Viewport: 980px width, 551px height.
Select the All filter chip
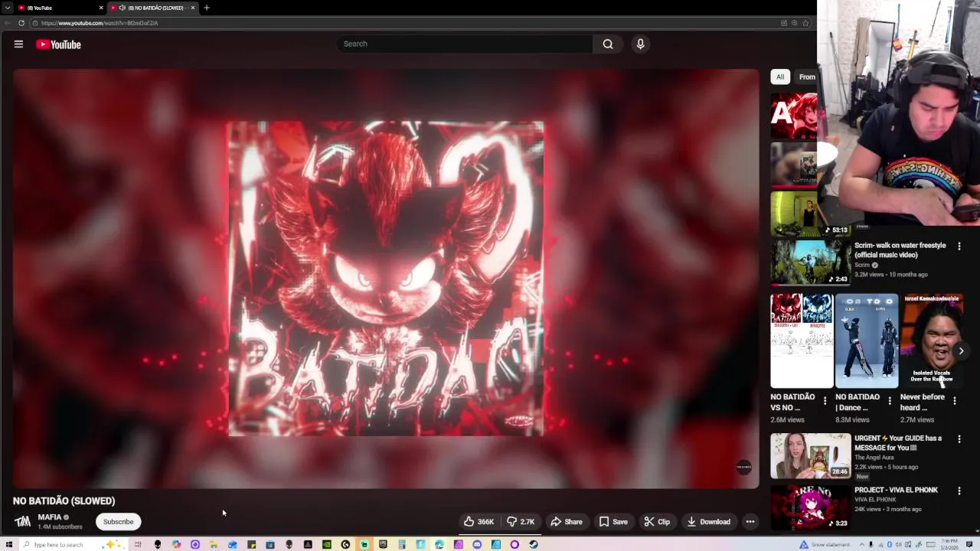point(780,77)
